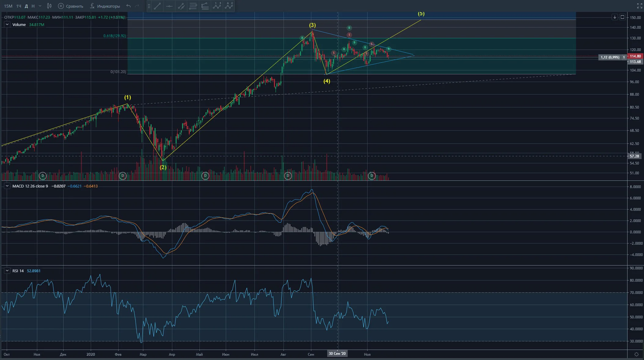644x360 pixels.
Task: Click dividend marker D near May
Action: [x=205, y=176]
